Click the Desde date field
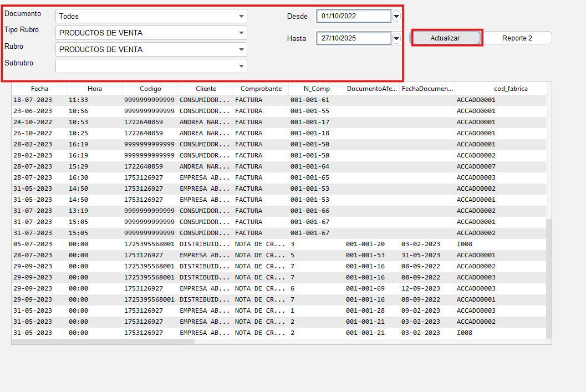The image size is (586, 392). click(353, 16)
